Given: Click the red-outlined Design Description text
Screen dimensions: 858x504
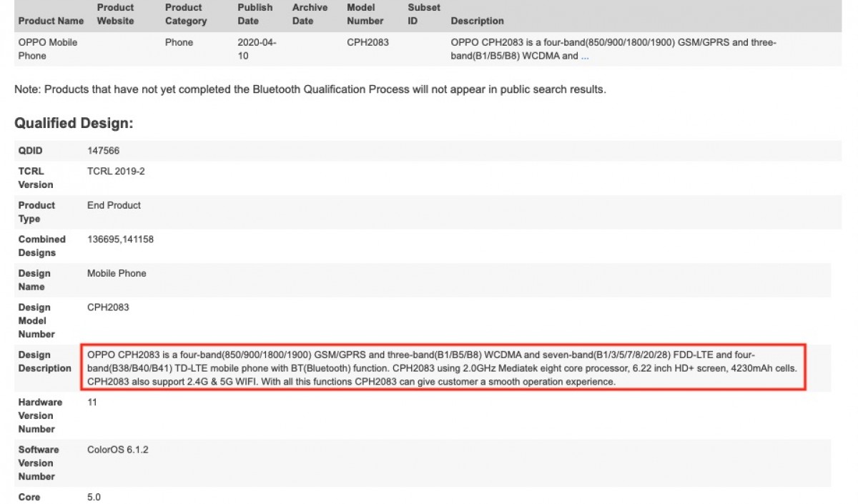Looking at the screenshot, I should (x=442, y=368).
